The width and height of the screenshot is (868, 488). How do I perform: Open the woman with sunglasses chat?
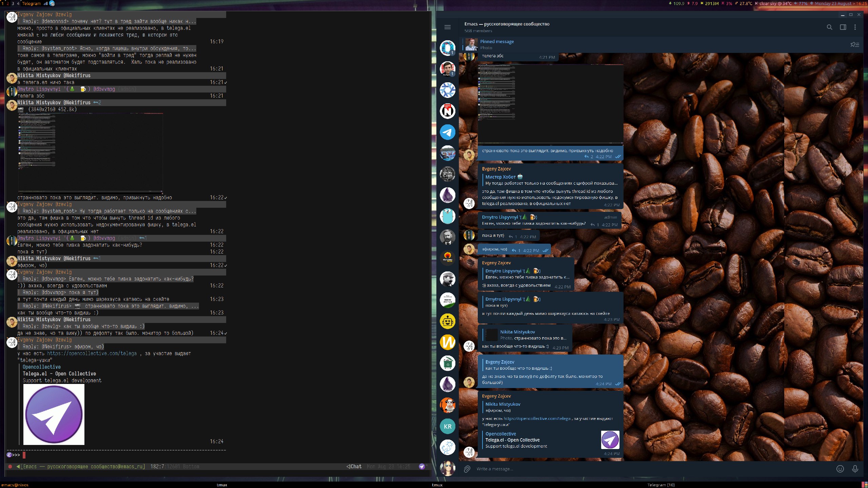click(x=448, y=468)
